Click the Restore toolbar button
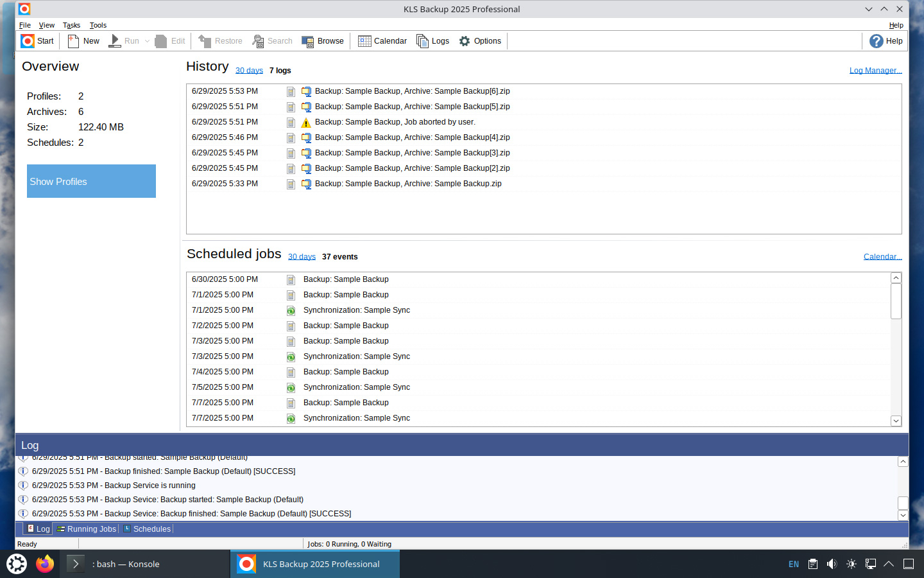The width and height of the screenshot is (924, 578). click(x=220, y=41)
